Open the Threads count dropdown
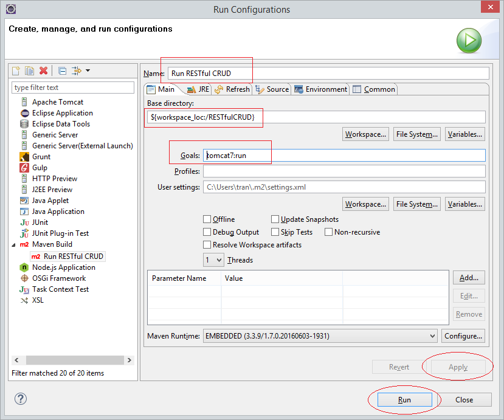This screenshot has height=420, width=504. point(213,260)
